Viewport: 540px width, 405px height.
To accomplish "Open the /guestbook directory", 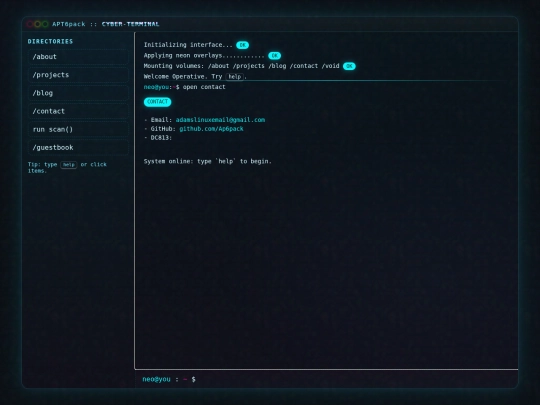I will coord(78,147).
